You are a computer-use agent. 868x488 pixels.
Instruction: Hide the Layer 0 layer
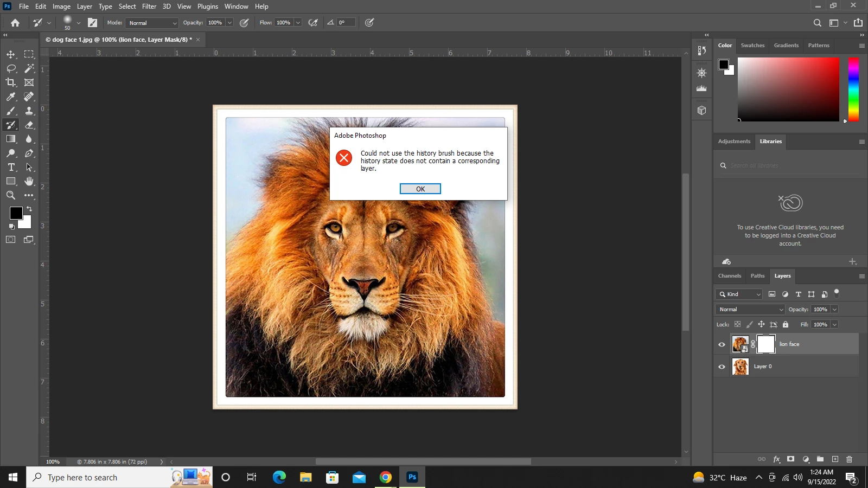tap(722, 367)
